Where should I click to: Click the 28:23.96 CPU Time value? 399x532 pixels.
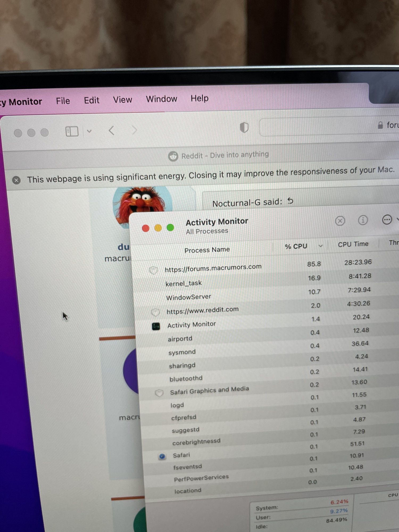coord(358,262)
